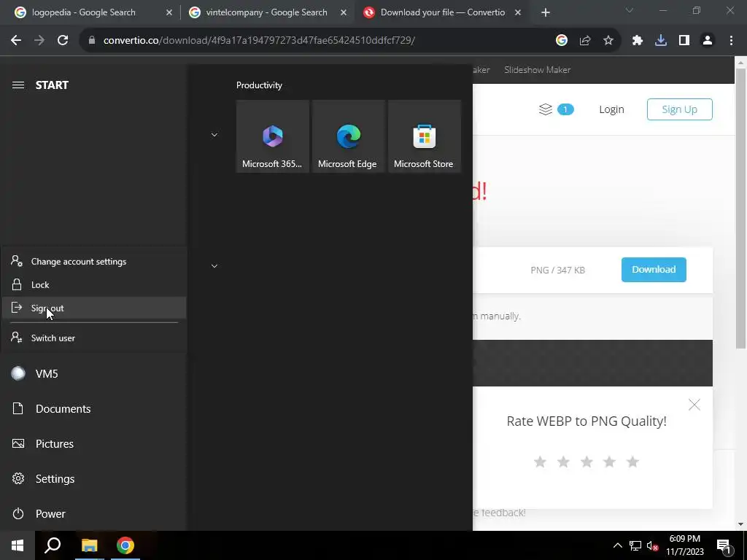Open the VM5 user account entry
The image size is (747, 560).
[x=93, y=374]
